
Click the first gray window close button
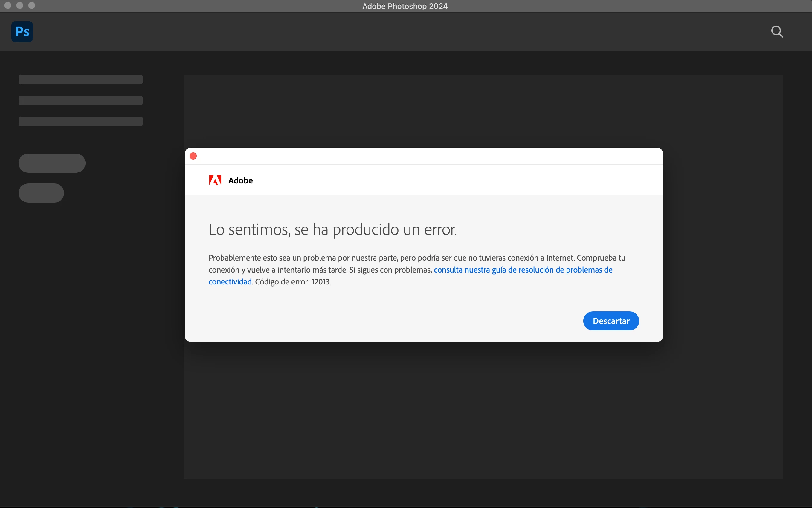tap(8, 5)
